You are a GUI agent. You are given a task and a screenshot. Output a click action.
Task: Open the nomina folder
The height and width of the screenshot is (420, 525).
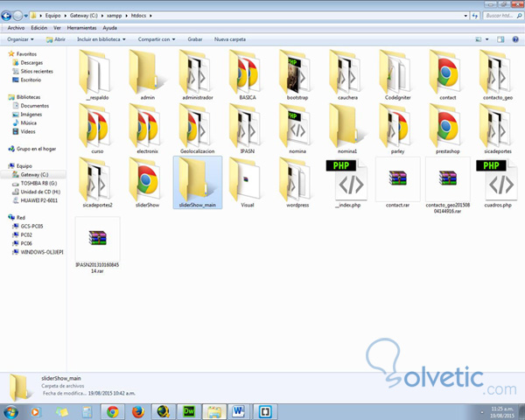pyautogui.click(x=297, y=129)
